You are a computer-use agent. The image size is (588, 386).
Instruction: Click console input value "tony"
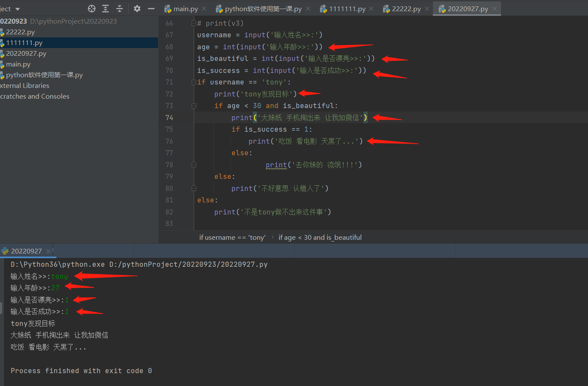tap(60, 277)
